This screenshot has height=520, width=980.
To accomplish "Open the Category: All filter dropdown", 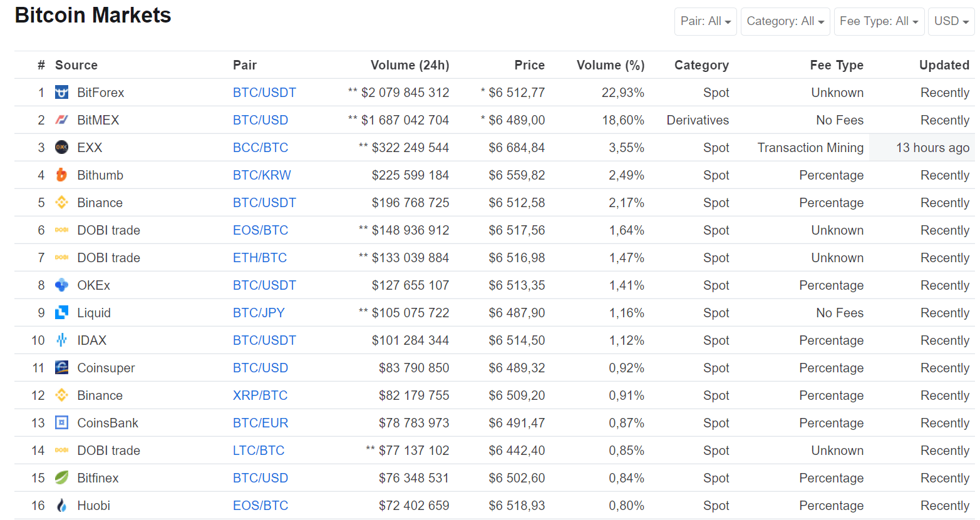I will pyautogui.click(x=785, y=21).
